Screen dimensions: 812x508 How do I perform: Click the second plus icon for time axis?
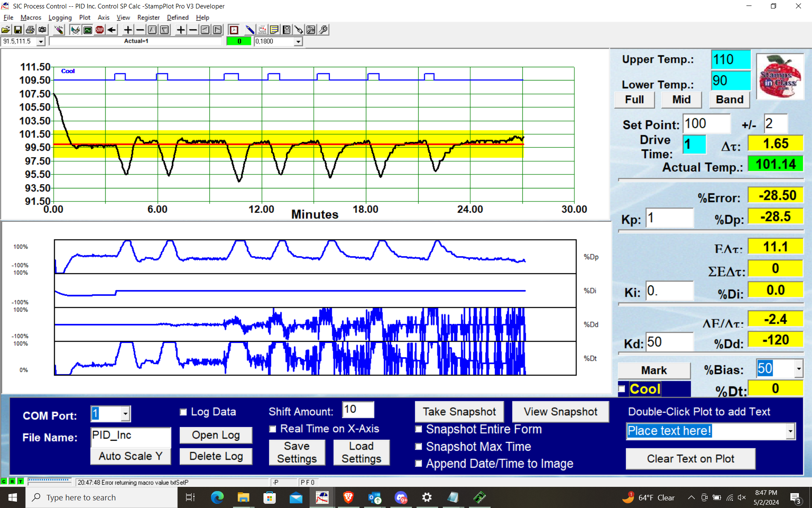coord(181,30)
